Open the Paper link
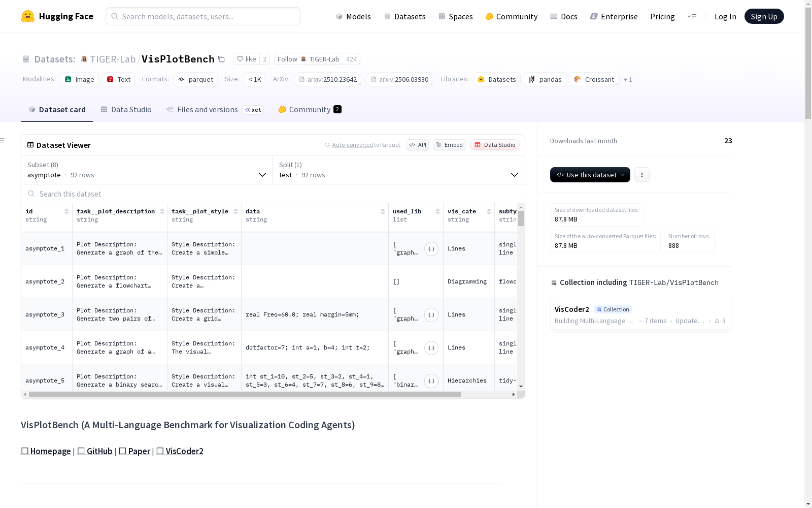The image size is (812, 508). [134, 451]
